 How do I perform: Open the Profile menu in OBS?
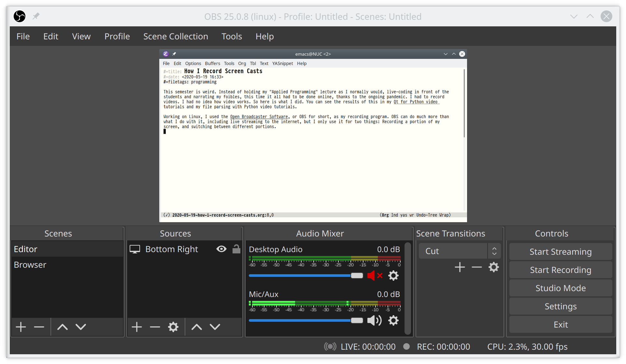coord(117,36)
